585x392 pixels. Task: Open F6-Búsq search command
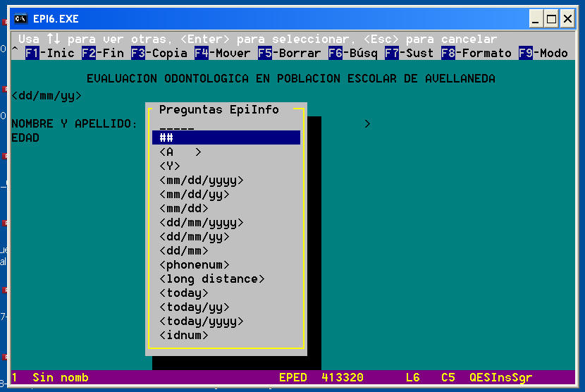(353, 53)
